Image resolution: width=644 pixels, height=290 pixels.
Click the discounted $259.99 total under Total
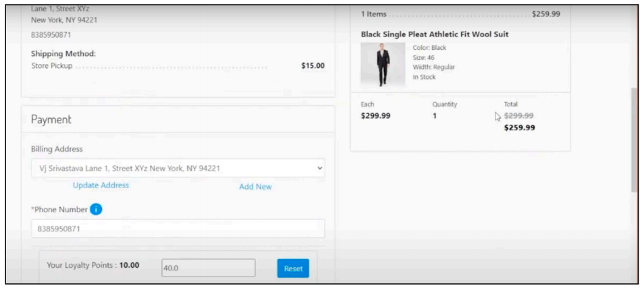click(519, 127)
